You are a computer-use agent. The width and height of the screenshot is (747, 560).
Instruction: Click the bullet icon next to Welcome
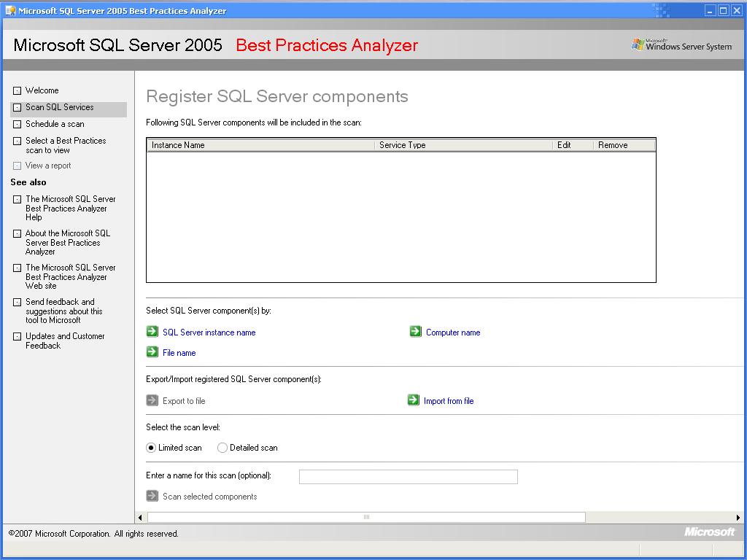coord(18,90)
